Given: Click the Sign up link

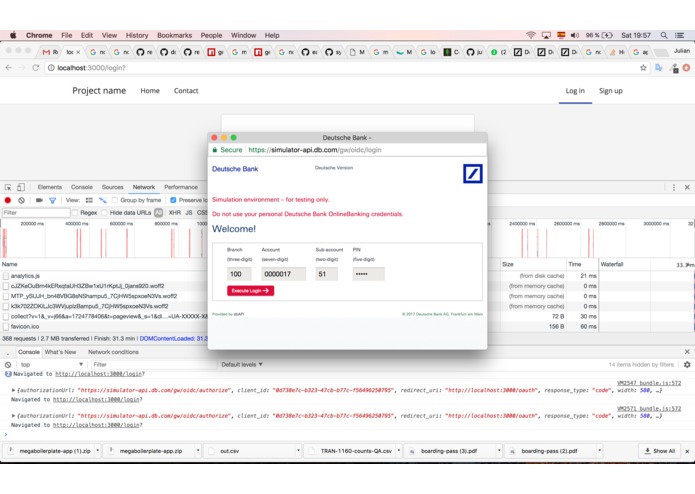Looking at the screenshot, I should click(x=610, y=91).
